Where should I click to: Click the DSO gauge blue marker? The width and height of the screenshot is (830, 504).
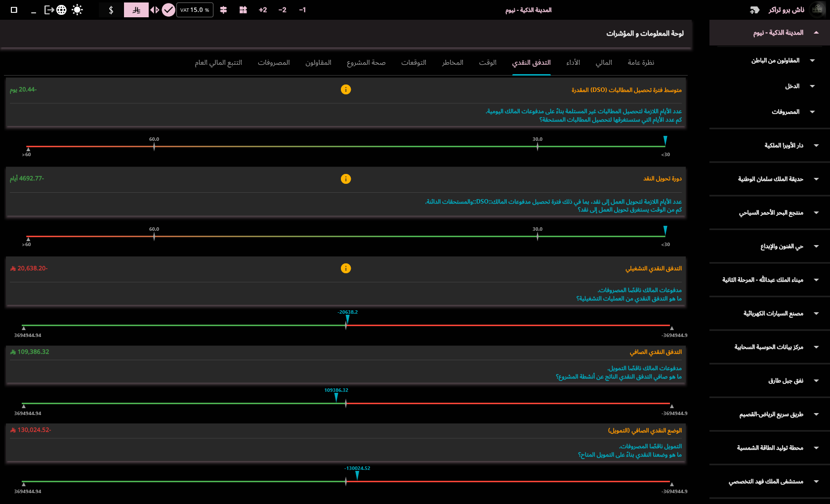pyautogui.click(x=665, y=141)
